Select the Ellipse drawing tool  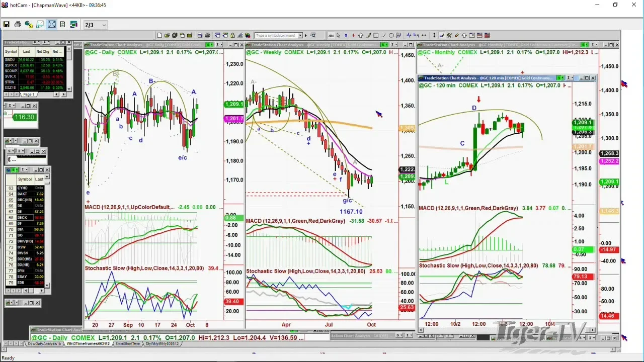click(x=391, y=35)
